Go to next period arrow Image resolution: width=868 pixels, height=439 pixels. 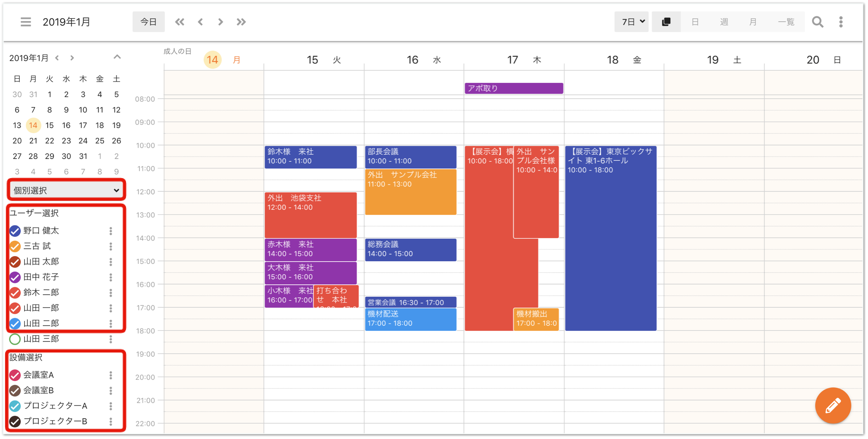tap(220, 22)
